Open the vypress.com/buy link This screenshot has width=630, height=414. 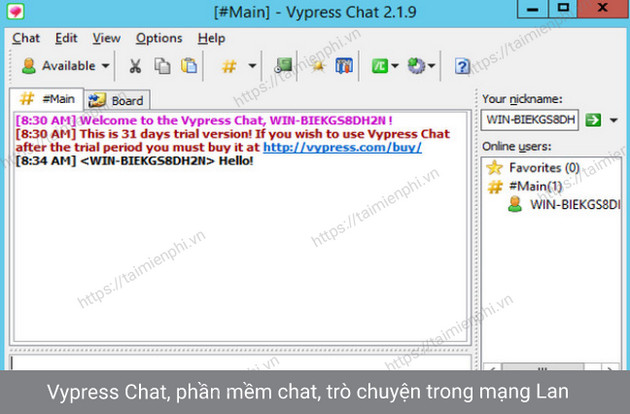click(342, 147)
